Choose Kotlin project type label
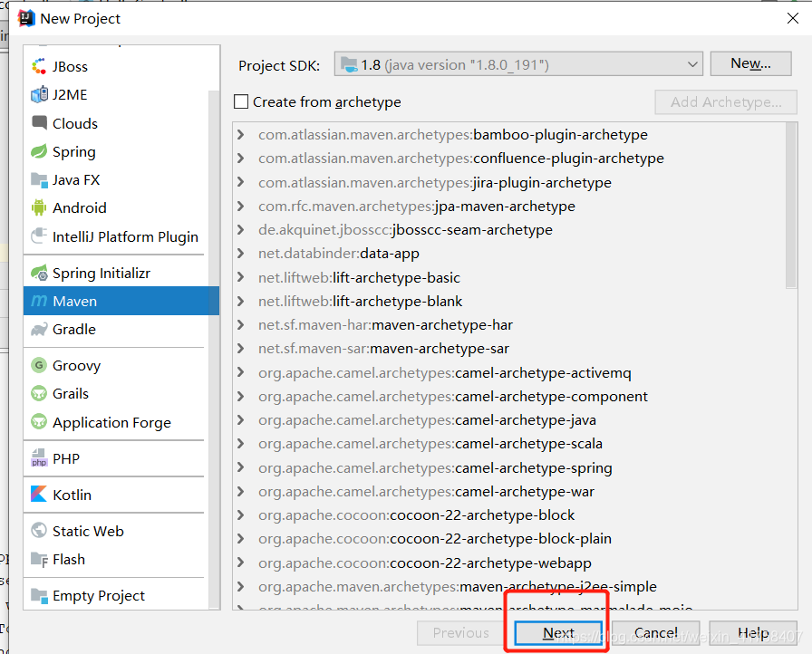The height and width of the screenshot is (654, 812). pos(72,495)
